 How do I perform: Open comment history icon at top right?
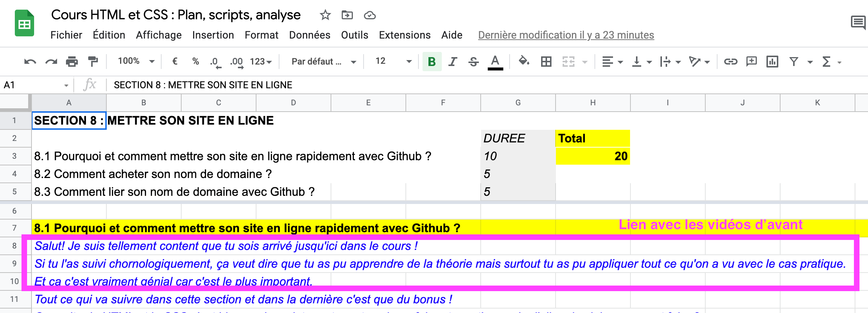(858, 23)
